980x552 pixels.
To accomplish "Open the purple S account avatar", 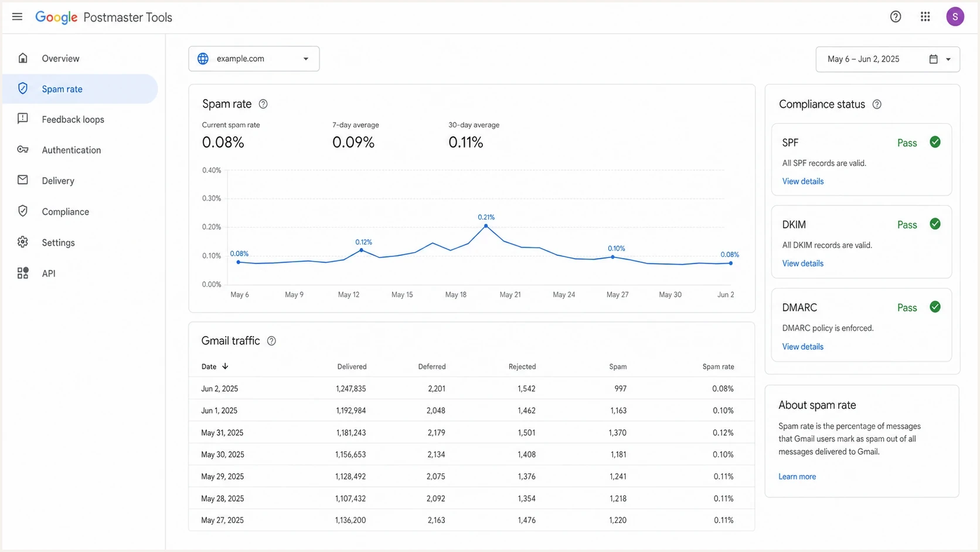I will coord(955,16).
